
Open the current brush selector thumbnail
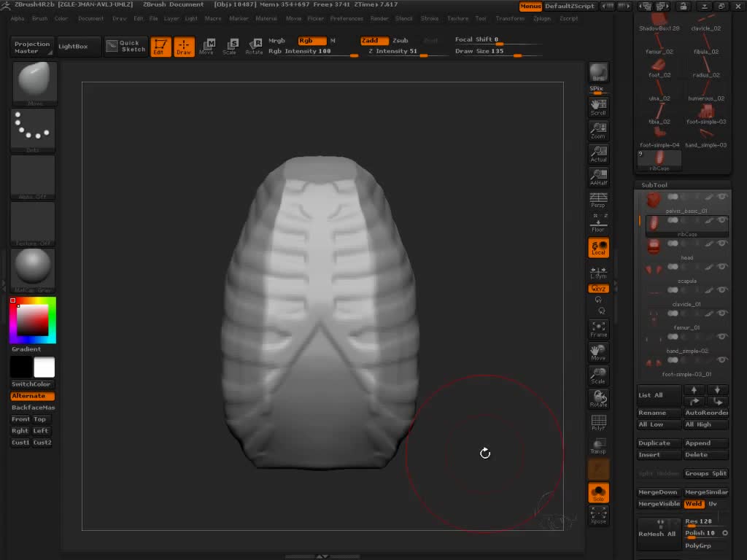coord(34,82)
